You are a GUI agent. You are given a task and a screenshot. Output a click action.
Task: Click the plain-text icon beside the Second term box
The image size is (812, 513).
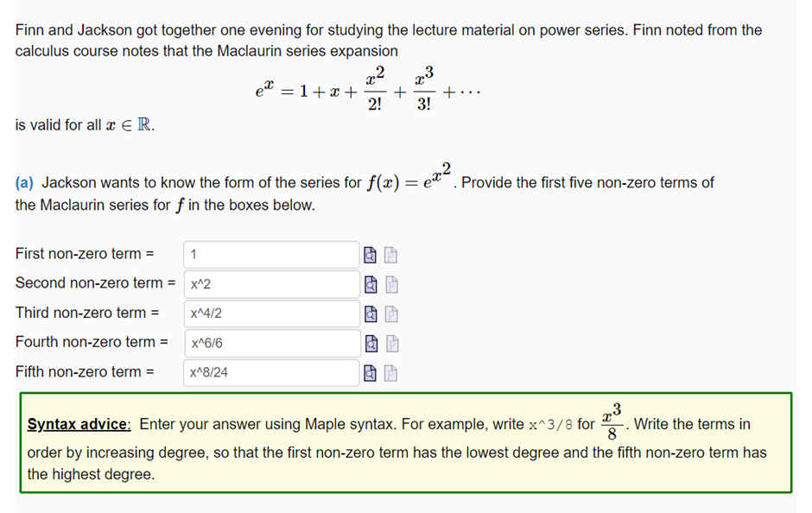point(390,283)
